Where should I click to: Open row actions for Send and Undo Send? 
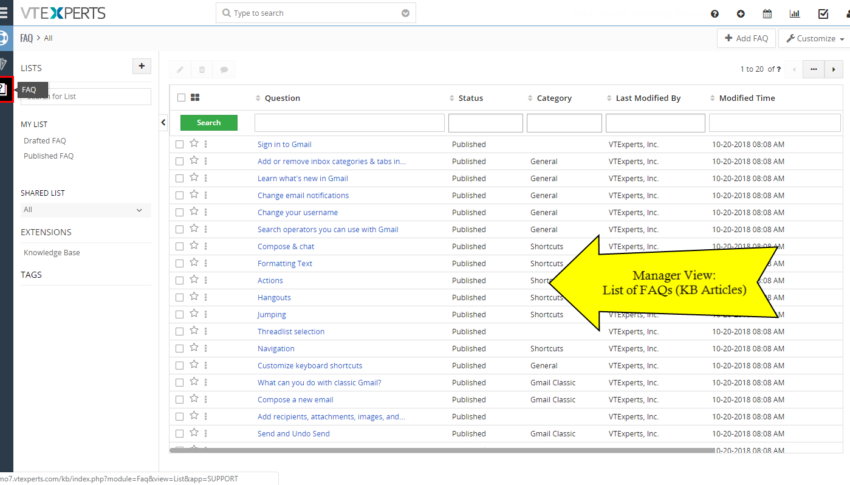click(x=206, y=433)
